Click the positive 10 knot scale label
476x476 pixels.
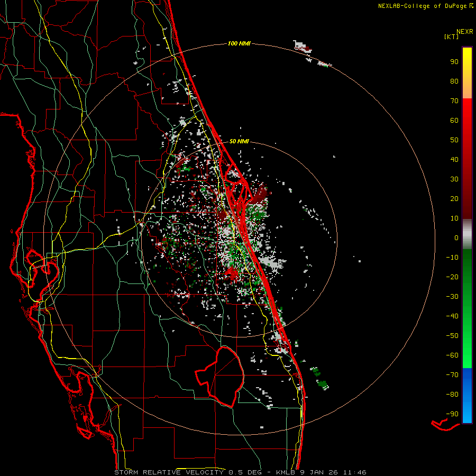click(454, 218)
